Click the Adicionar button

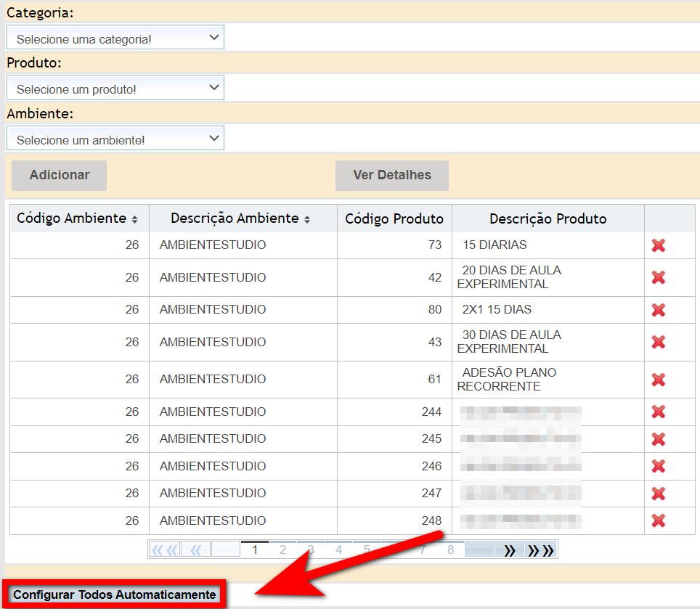pyautogui.click(x=60, y=175)
